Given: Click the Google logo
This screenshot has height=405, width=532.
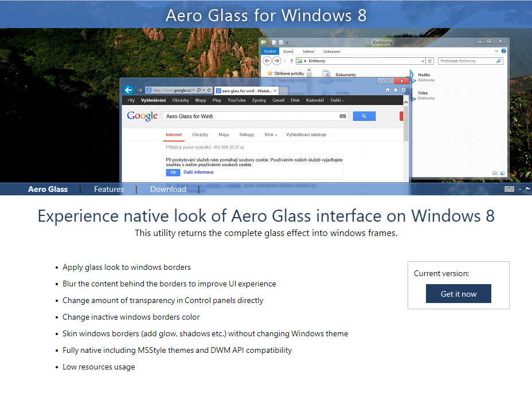Looking at the screenshot, I should (142, 116).
